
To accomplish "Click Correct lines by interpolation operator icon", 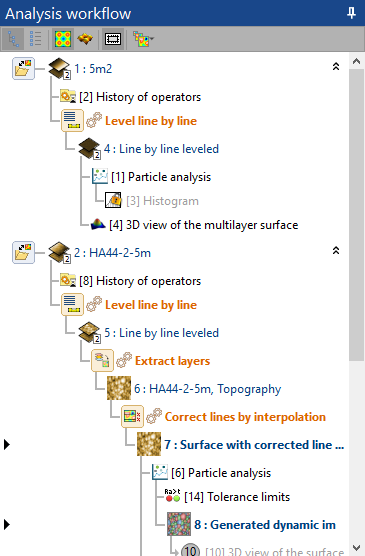I will coord(132,417).
